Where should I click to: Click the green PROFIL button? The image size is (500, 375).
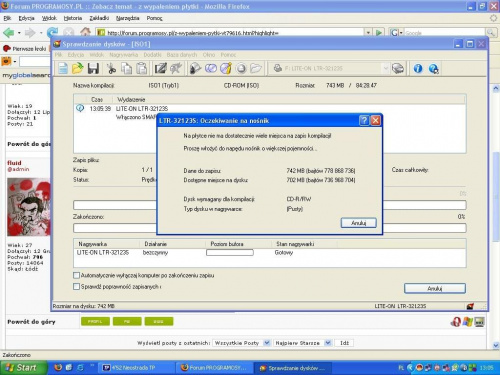(x=95, y=321)
